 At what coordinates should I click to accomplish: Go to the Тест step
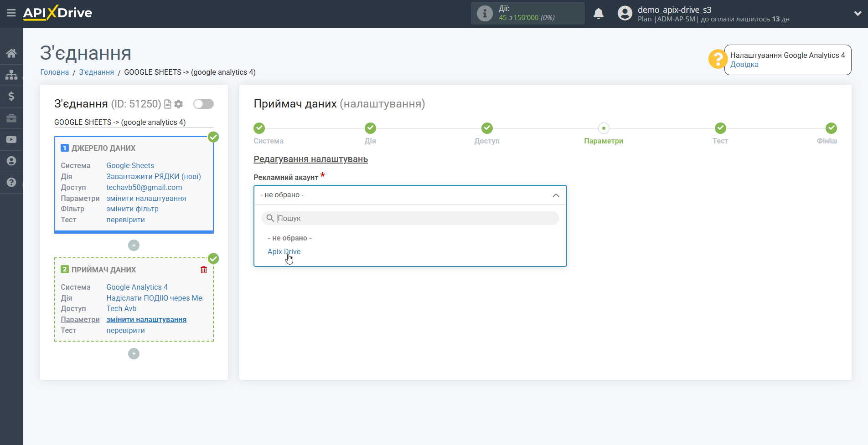coord(720,128)
